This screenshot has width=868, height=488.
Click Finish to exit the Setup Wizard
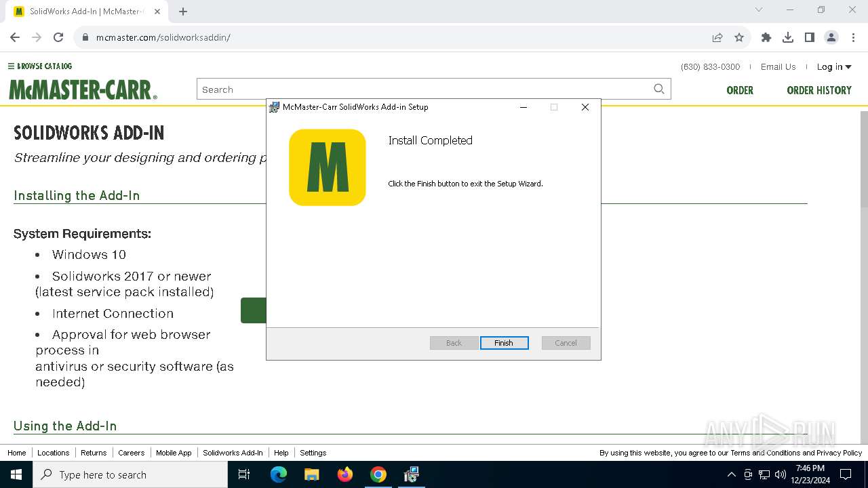click(x=504, y=343)
